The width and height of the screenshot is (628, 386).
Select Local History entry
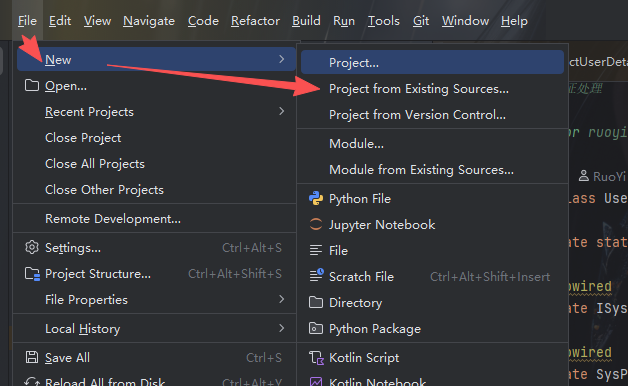pos(155,328)
